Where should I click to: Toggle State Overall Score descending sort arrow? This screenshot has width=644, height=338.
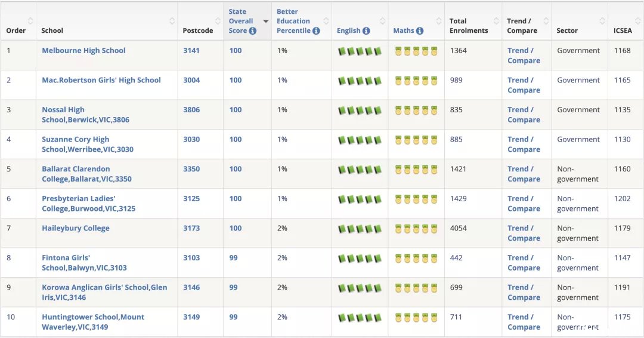pos(266,21)
